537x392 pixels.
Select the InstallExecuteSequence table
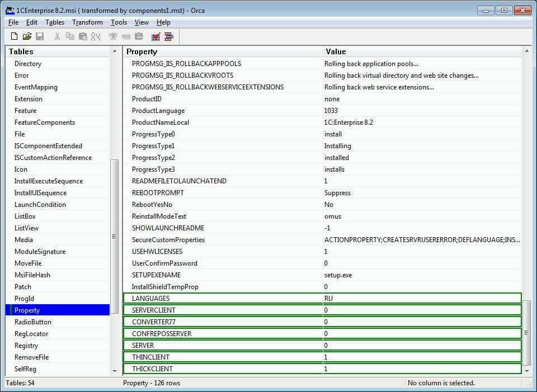point(49,181)
